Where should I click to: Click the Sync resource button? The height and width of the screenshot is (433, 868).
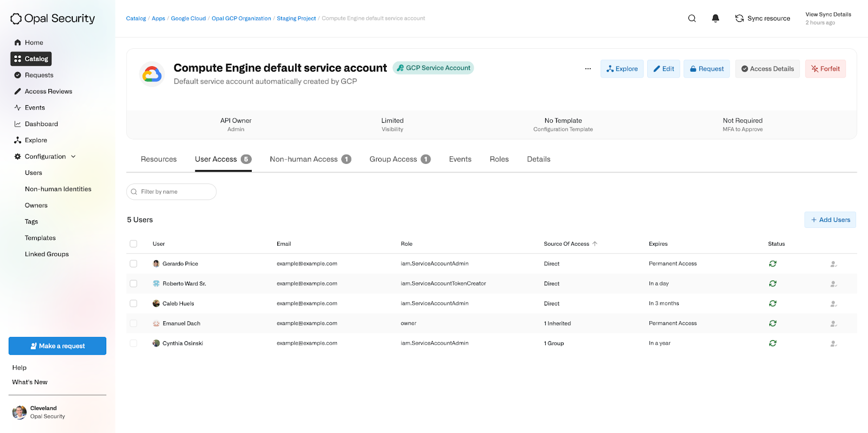click(763, 18)
